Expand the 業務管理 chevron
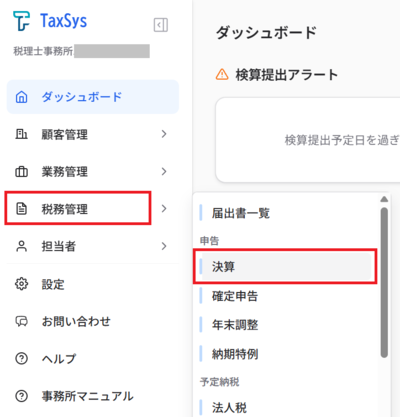 164,171
